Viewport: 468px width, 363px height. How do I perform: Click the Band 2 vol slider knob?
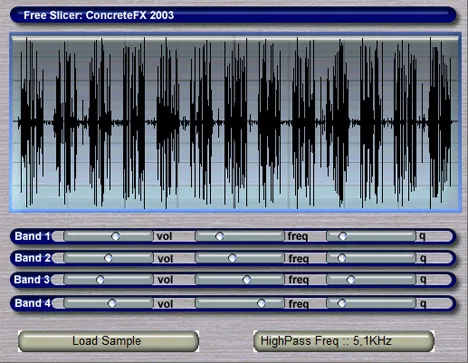click(108, 258)
